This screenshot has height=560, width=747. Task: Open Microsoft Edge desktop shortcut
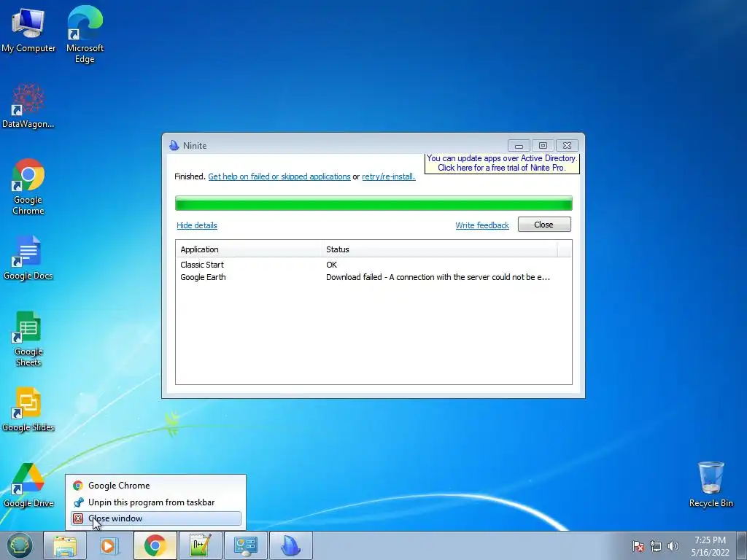(85, 34)
